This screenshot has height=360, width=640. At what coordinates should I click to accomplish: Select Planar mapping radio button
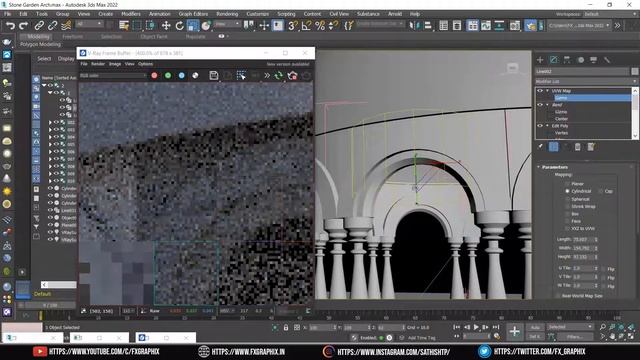click(x=567, y=184)
